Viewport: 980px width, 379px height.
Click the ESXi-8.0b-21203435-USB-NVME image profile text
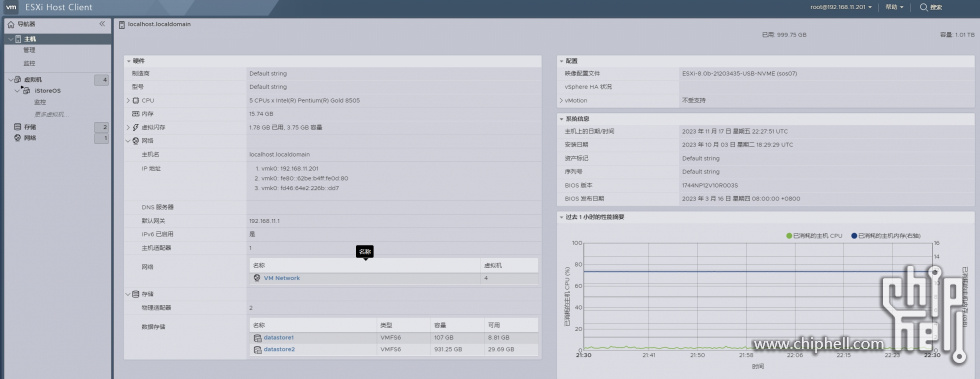tap(739, 73)
